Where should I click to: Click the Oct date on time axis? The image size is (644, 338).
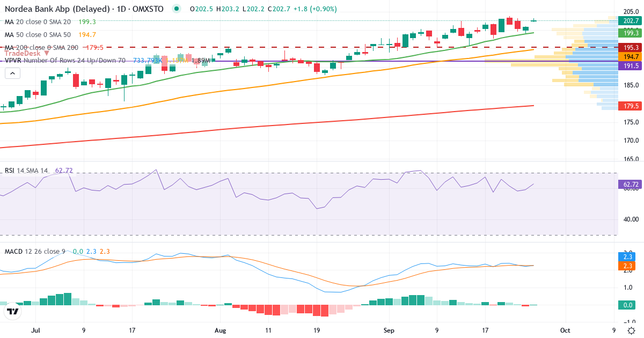[565, 330]
